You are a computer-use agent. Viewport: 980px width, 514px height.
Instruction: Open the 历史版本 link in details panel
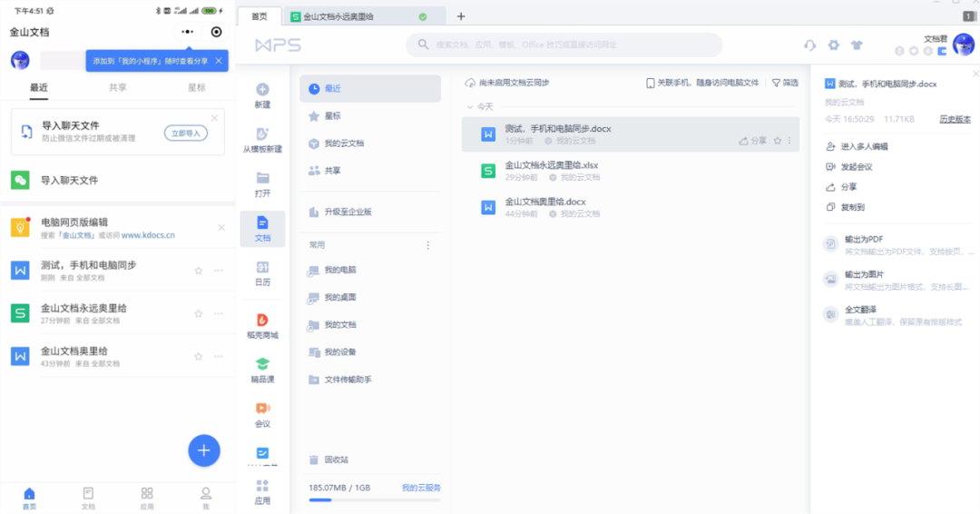pyautogui.click(x=955, y=119)
